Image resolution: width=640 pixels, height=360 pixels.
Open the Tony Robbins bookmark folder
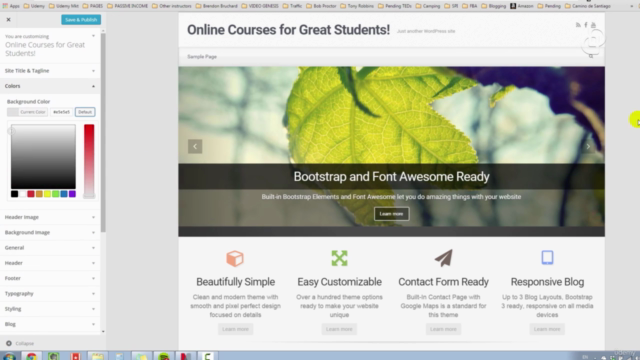[x=357, y=6]
